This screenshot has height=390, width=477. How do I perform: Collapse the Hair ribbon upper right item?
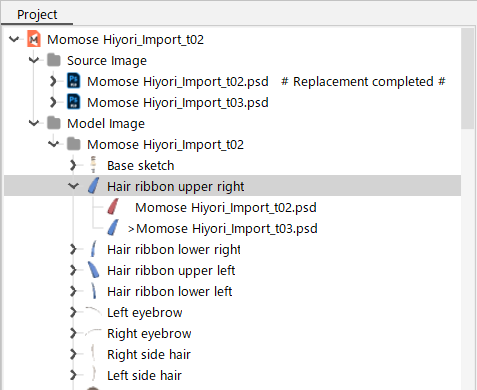[73, 186]
